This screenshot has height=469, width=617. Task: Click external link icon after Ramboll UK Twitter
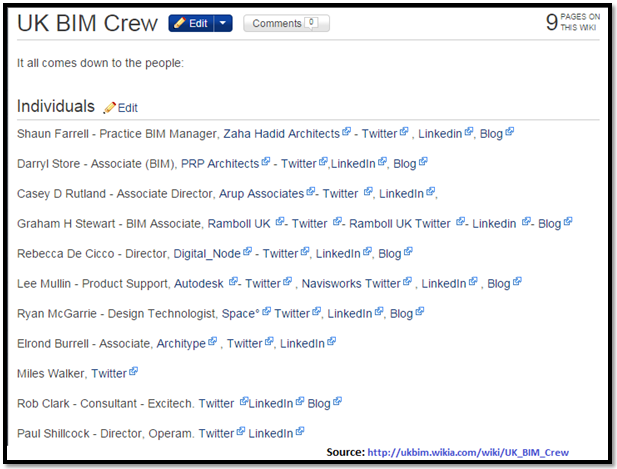point(460,221)
